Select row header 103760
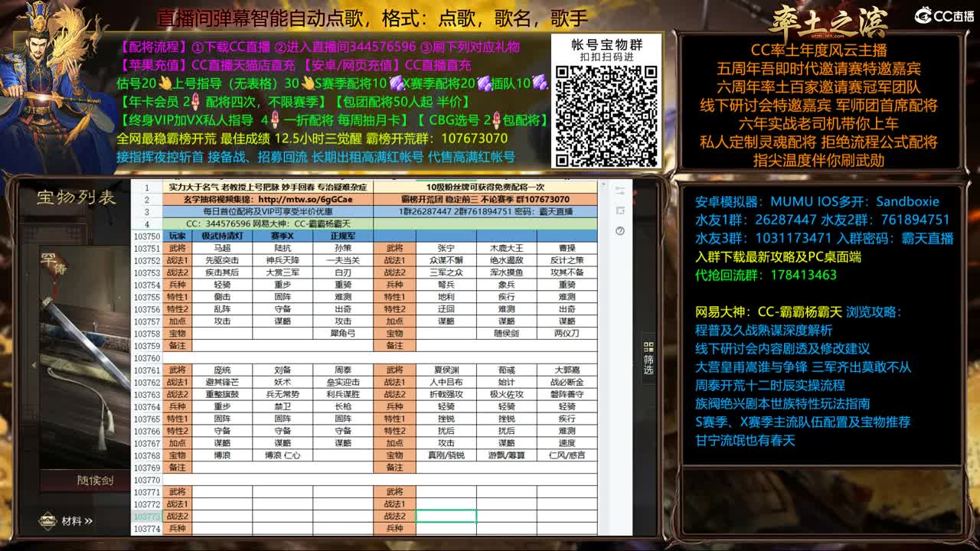 pos(146,358)
